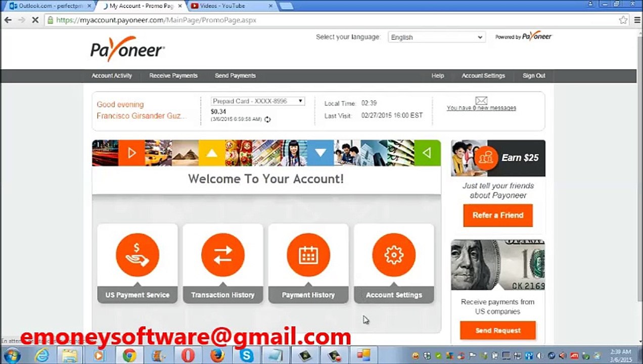Viewport: 643px width, 364px height.
Task: Click Sign Out
Action: pyautogui.click(x=534, y=75)
